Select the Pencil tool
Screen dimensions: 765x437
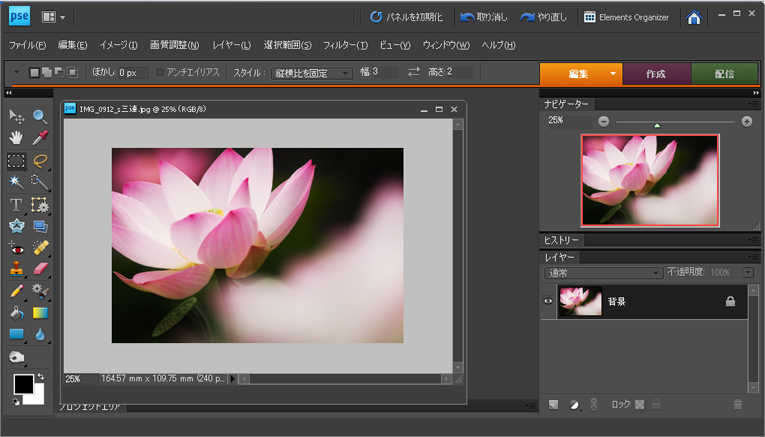tap(16, 292)
